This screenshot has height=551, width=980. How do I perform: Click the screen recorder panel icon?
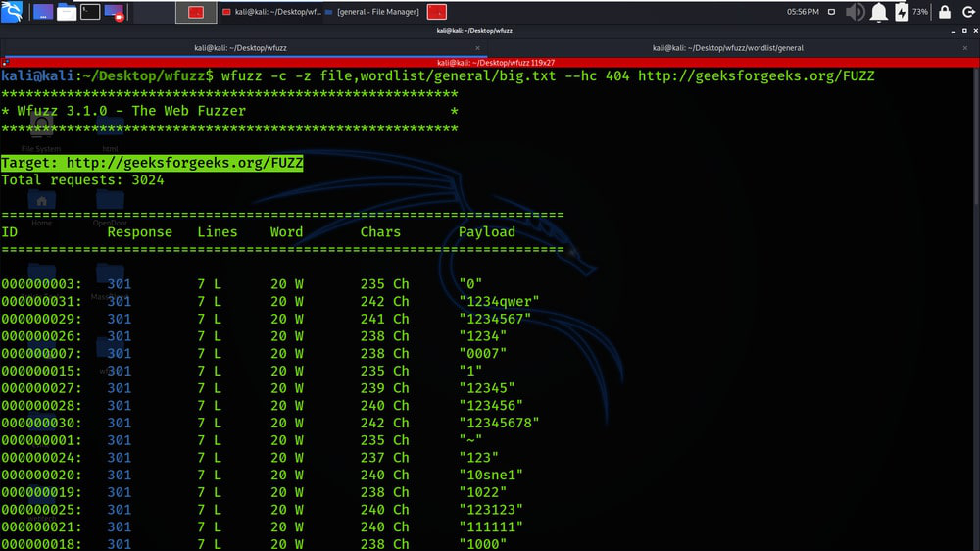pyautogui.click(x=115, y=12)
